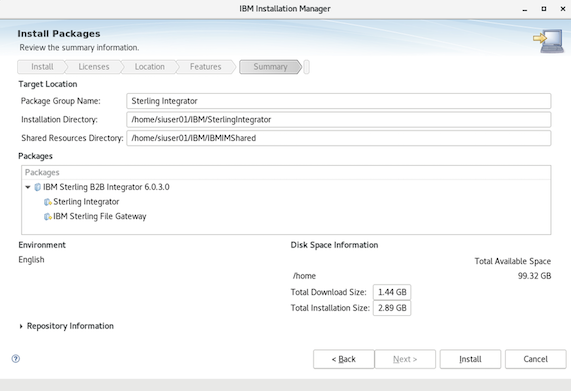Select the Summary wizard step

click(270, 67)
